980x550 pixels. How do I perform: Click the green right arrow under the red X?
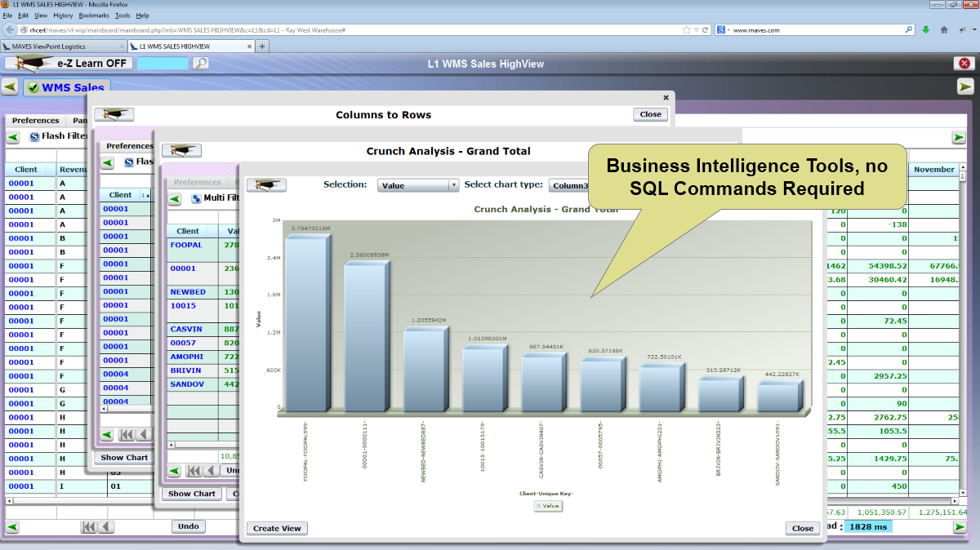click(x=965, y=86)
